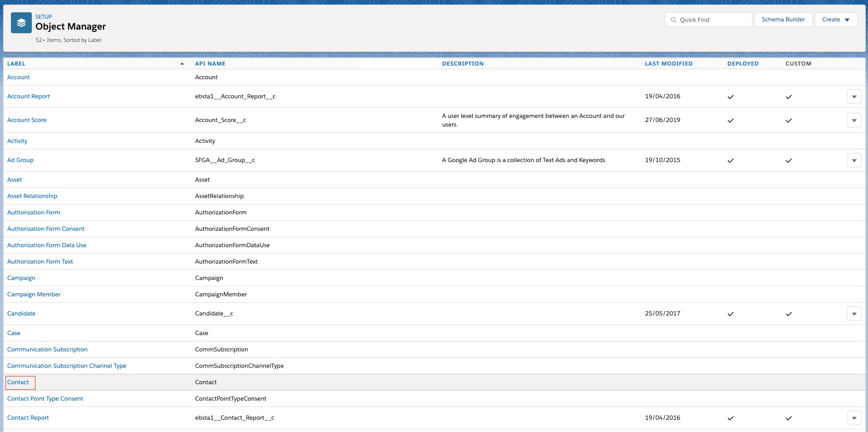The width and height of the screenshot is (868, 432).
Task: Click the Deployed checkmark for Ad Group
Action: coord(731,161)
